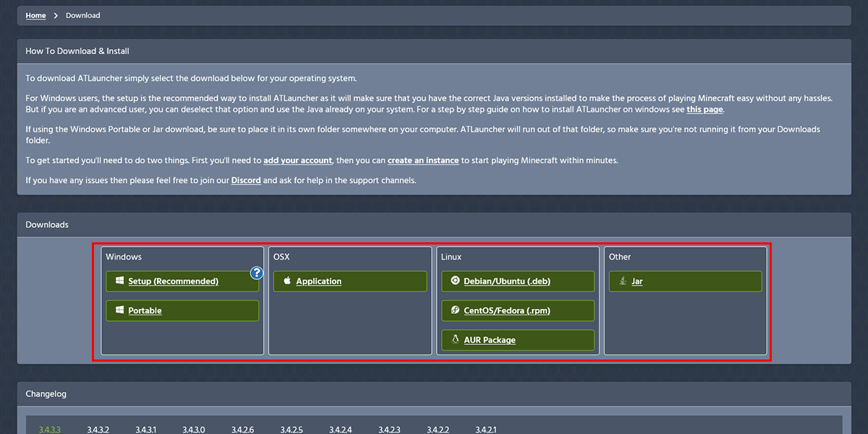Open the 'this page' Windows install guide link
Image resolution: width=868 pixels, height=434 pixels.
coord(705,109)
